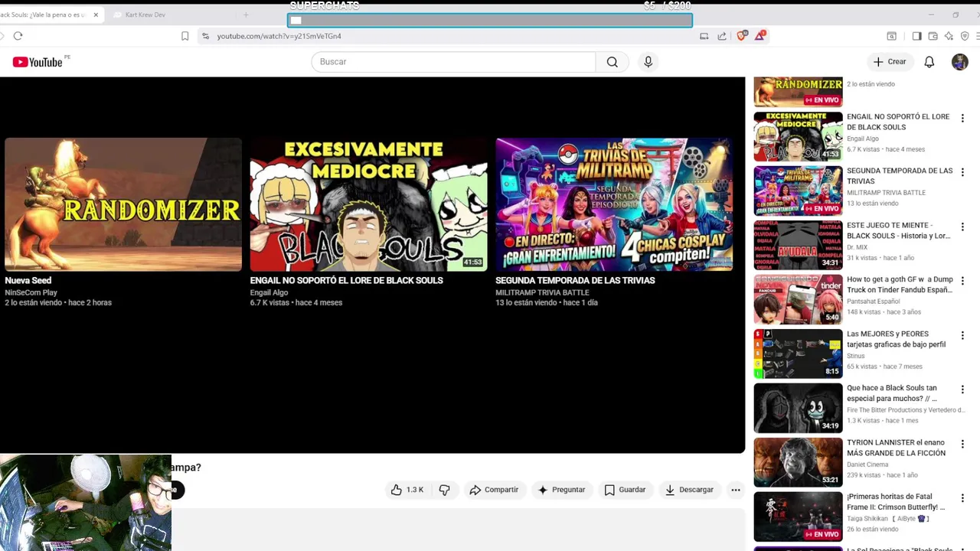Click the Preguntar button
Viewport: 980px width, 551px height.
(x=561, y=490)
